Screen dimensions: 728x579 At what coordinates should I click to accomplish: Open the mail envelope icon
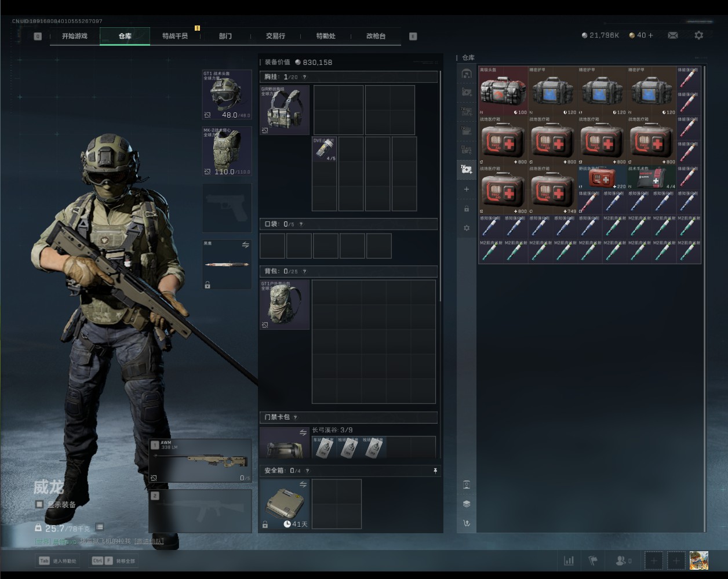[x=672, y=35]
